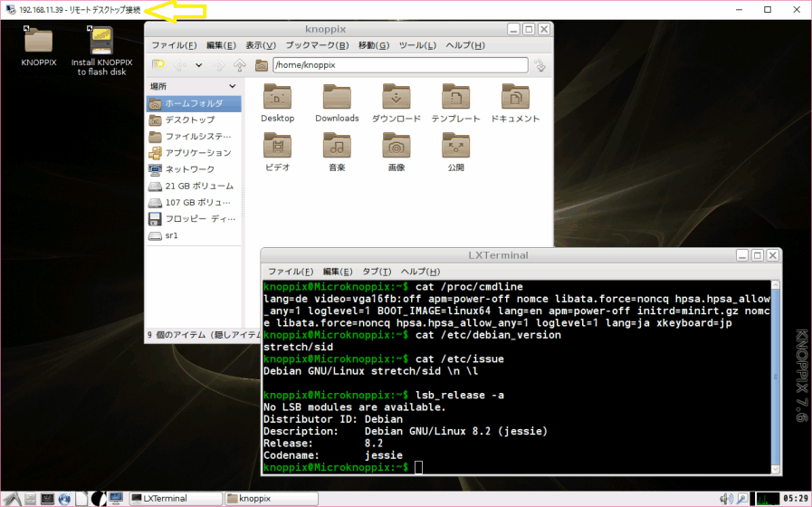
Task: Select フロッピーディスク drive in sidebar
Action: tap(194, 219)
